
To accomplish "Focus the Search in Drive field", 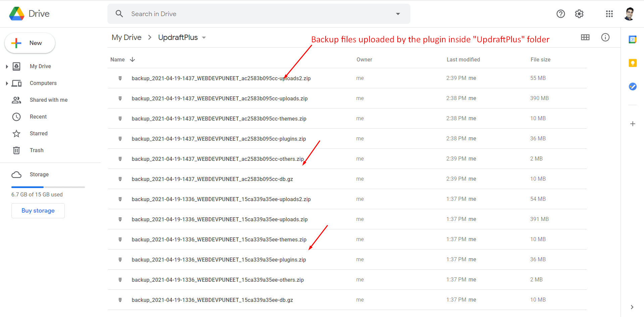I will [258, 14].
